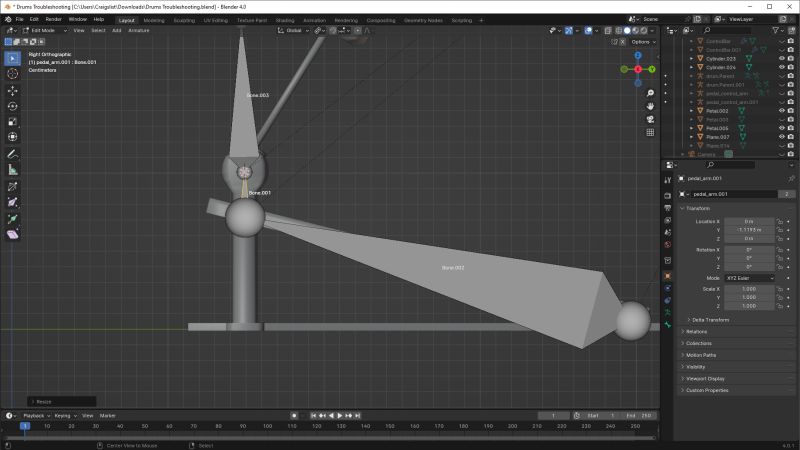Jump to the timeline end frame

tap(358, 416)
